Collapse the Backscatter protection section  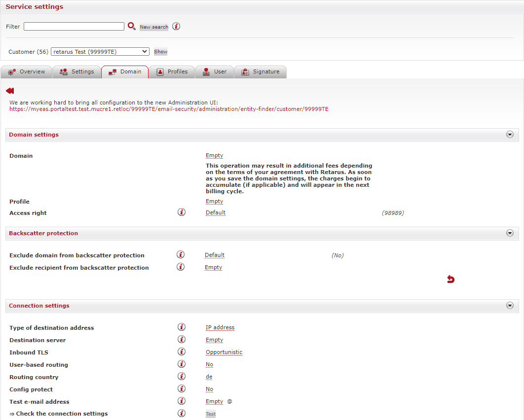click(x=510, y=233)
